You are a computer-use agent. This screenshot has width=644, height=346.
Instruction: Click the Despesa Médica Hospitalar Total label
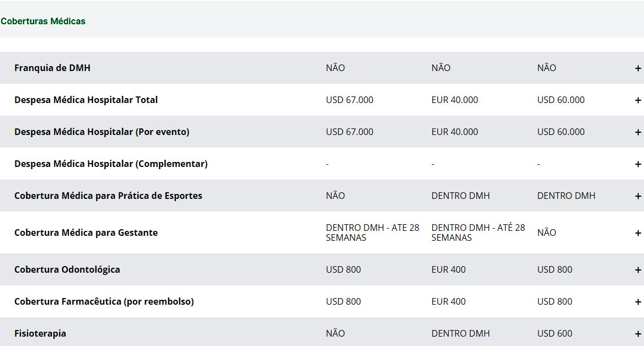point(86,100)
